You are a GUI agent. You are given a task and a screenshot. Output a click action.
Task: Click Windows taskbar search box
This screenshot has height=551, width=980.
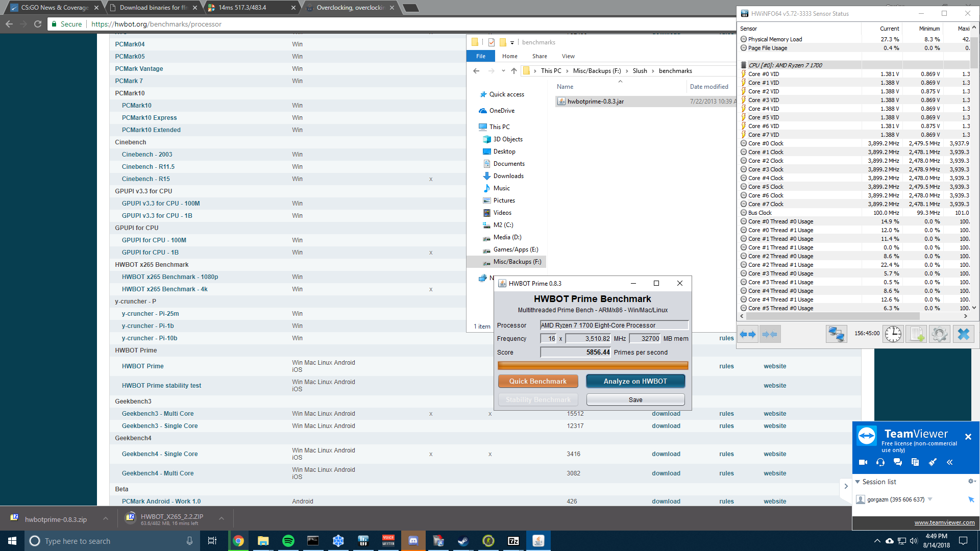pos(111,541)
